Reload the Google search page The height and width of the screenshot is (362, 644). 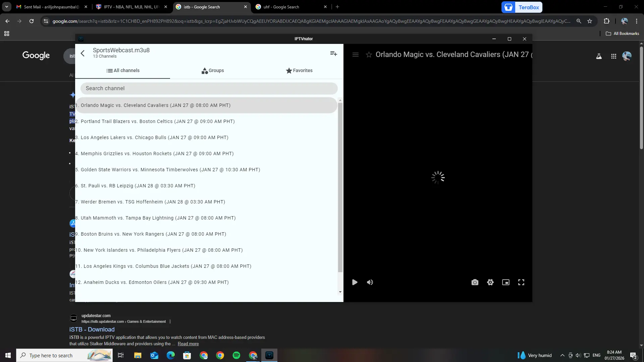[32, 21]
